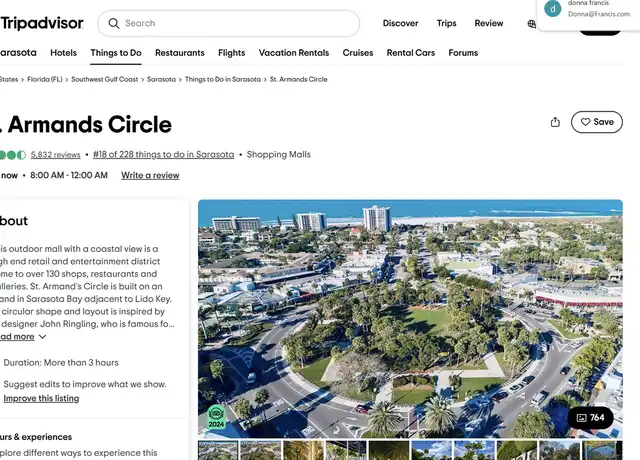Open the main aerial photo
The width and height of the screenshot is (640, 460).
pyautogui.click(x=410, y=318)
